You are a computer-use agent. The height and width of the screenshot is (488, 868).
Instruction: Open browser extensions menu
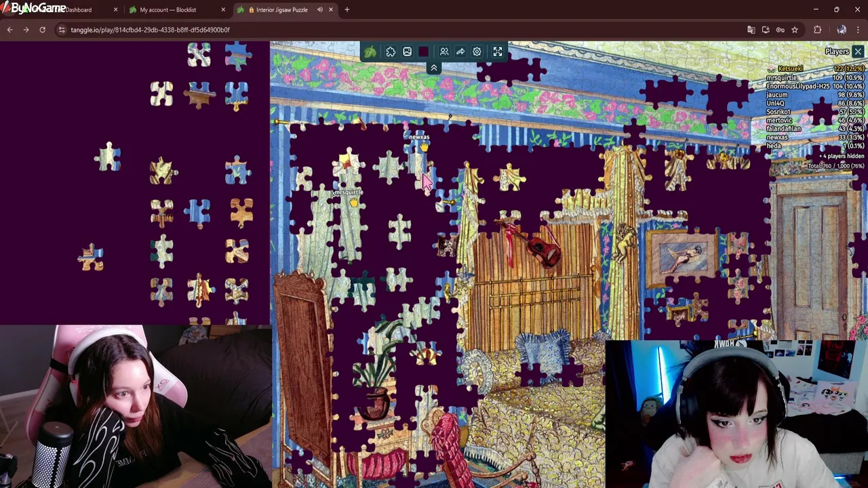click(818, 30)
